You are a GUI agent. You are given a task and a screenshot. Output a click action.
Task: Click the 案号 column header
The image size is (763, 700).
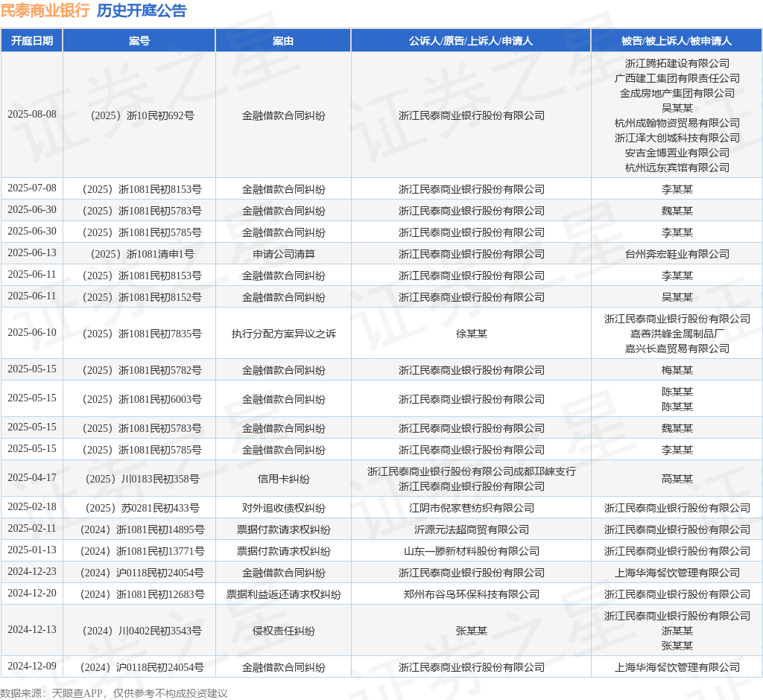139,41
